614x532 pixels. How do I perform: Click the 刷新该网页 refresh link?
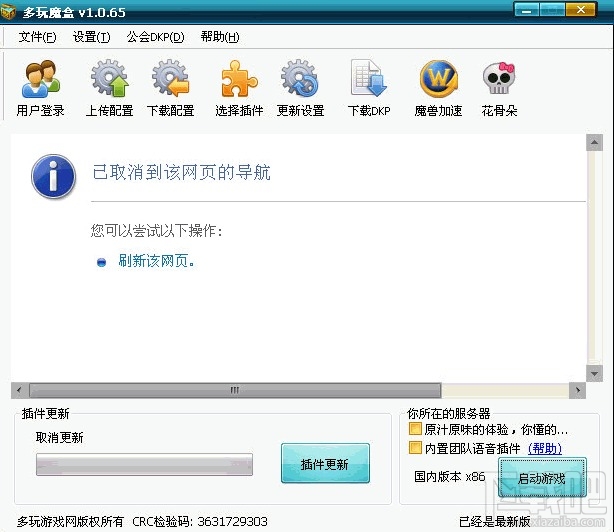(x=156, y=261)
